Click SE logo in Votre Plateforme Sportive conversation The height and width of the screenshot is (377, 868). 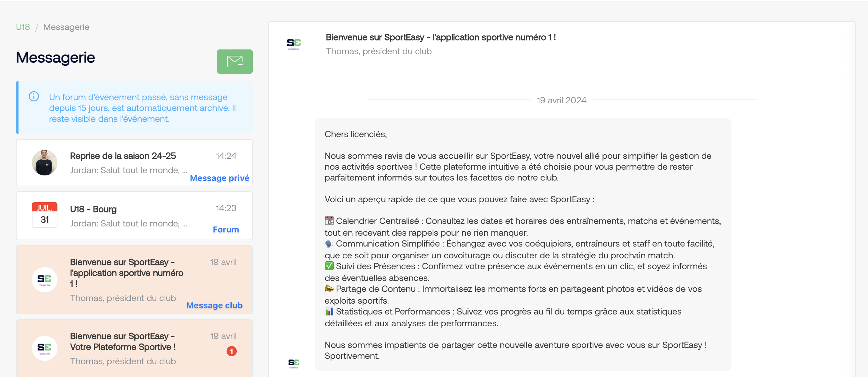coord(44,348)
